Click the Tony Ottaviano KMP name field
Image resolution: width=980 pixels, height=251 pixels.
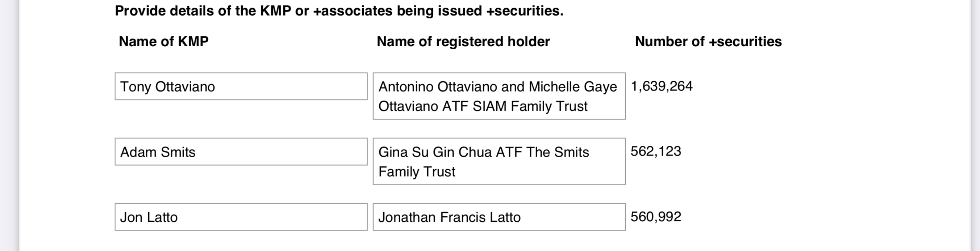[241, 86]
